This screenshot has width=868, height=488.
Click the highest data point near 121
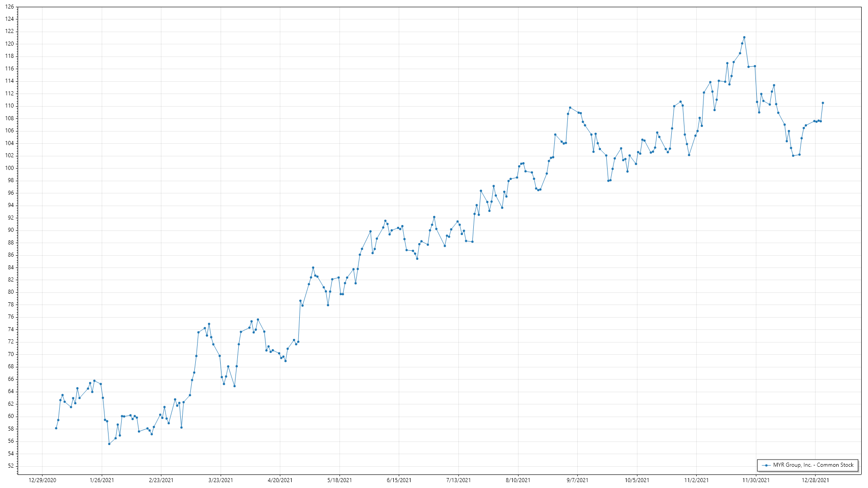tap(744, 38)
